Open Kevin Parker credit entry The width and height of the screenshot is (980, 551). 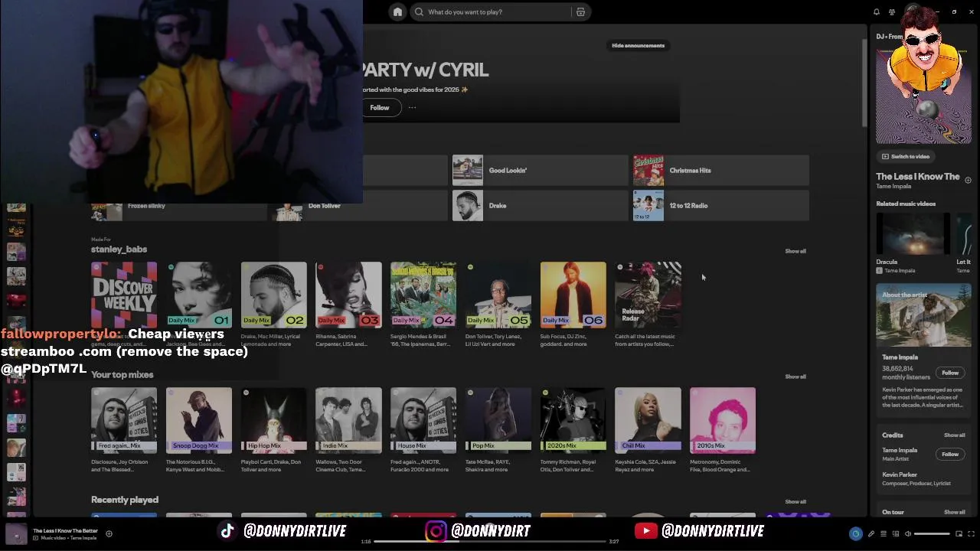click(900, 474)
